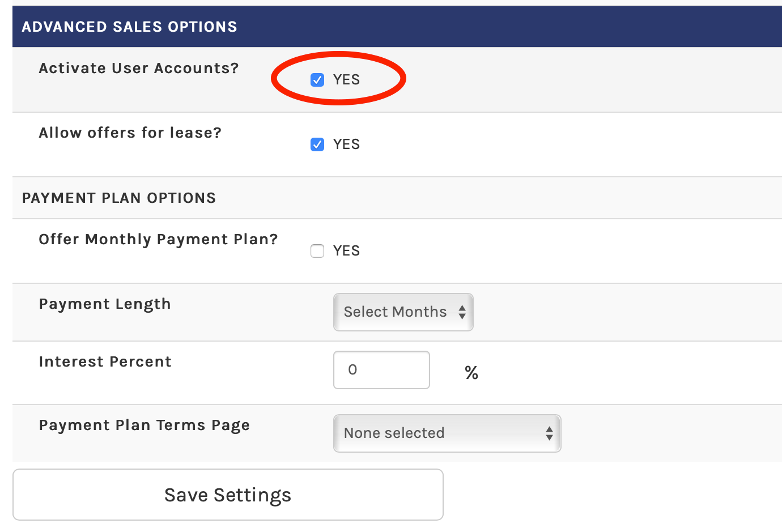
Task: Click YES label beside Activate User Accounts
Action: click(346, 80)
